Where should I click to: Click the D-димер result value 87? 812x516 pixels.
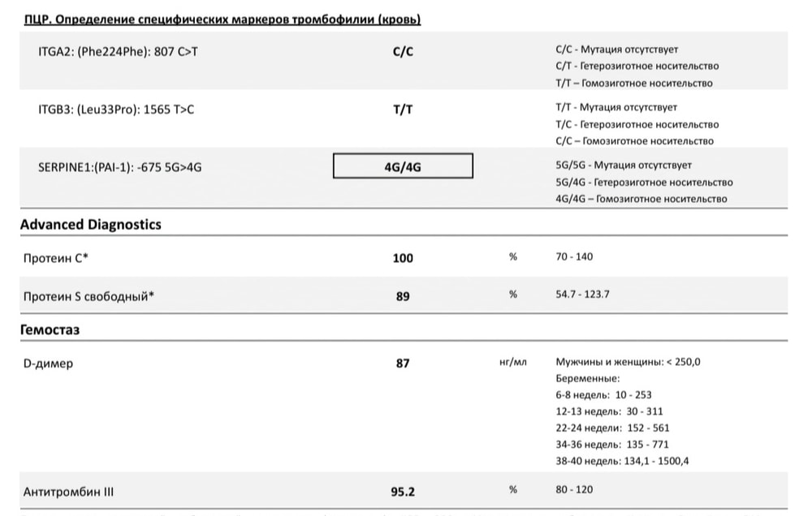tap(403, 363)
